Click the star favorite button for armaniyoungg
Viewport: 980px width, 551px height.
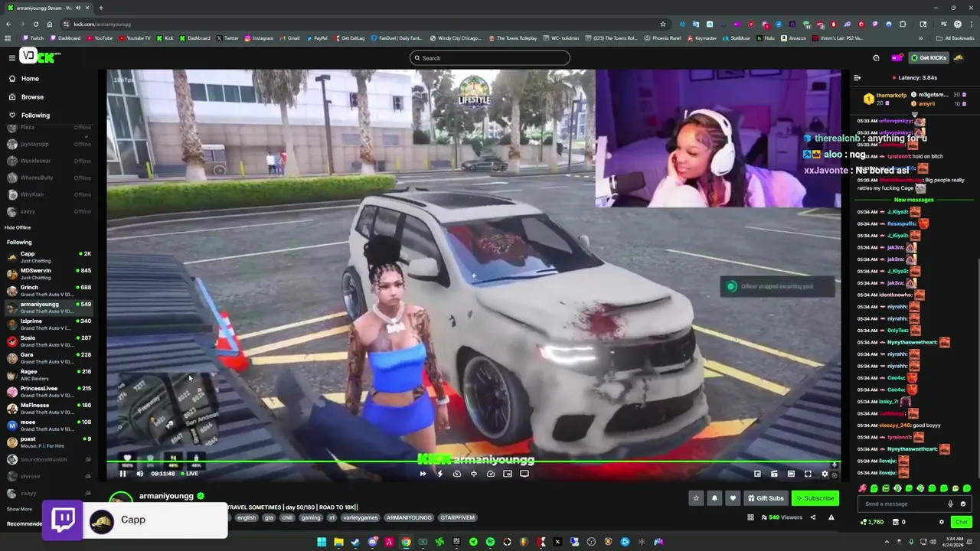coord(696,498)
